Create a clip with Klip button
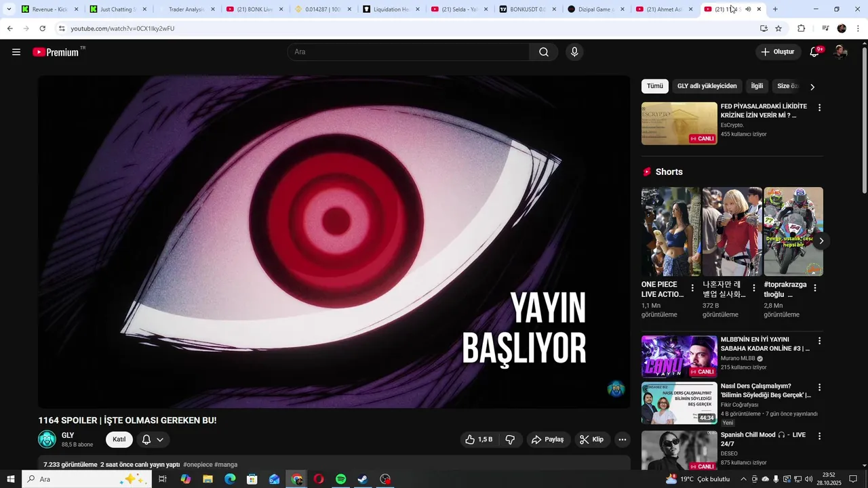The height and width of the screenshot is (488, 868). (592, 440)
